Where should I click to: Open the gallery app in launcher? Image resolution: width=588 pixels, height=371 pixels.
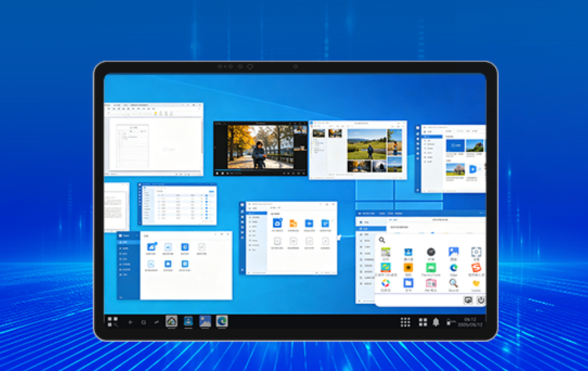point(453,252)
